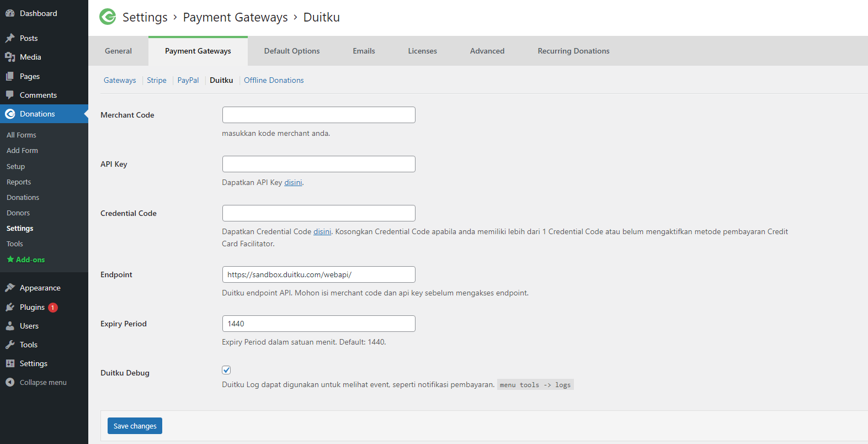Viewport: 868px width, 444px height.
Task: Follow the 'disini' link for Credential Code
Action: (x=322, y=231)
